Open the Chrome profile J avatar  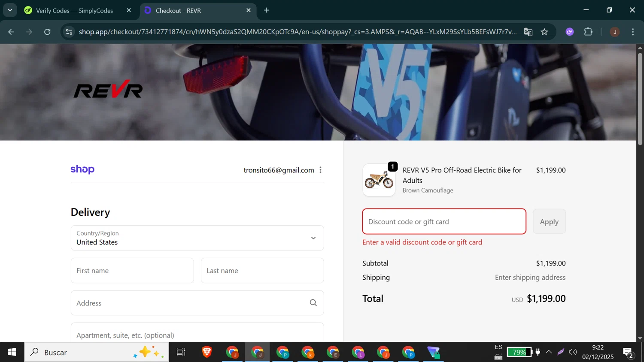click(x=615, y=32)
